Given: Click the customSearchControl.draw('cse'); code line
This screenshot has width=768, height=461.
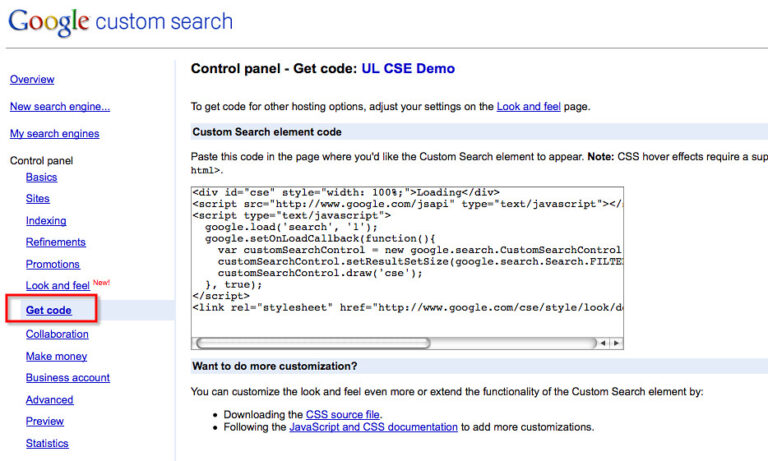Looking at the screenshot, I should pyautogui.click(x=320, y=273).
